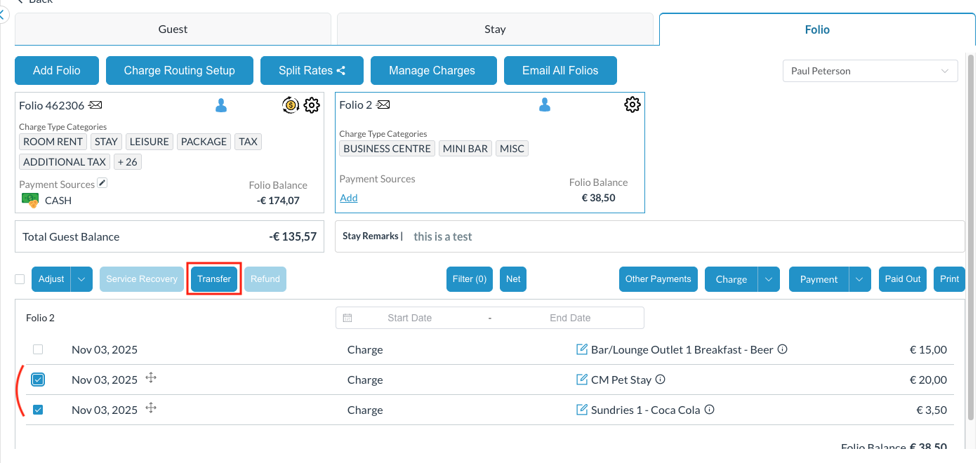
Task: Expand the Payment button dropdown arrow
Action: (859, 279)
